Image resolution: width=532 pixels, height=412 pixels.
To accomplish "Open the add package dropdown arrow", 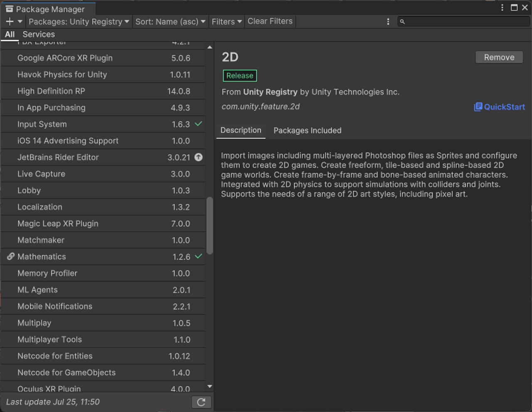I will click(x=20, y=22).
